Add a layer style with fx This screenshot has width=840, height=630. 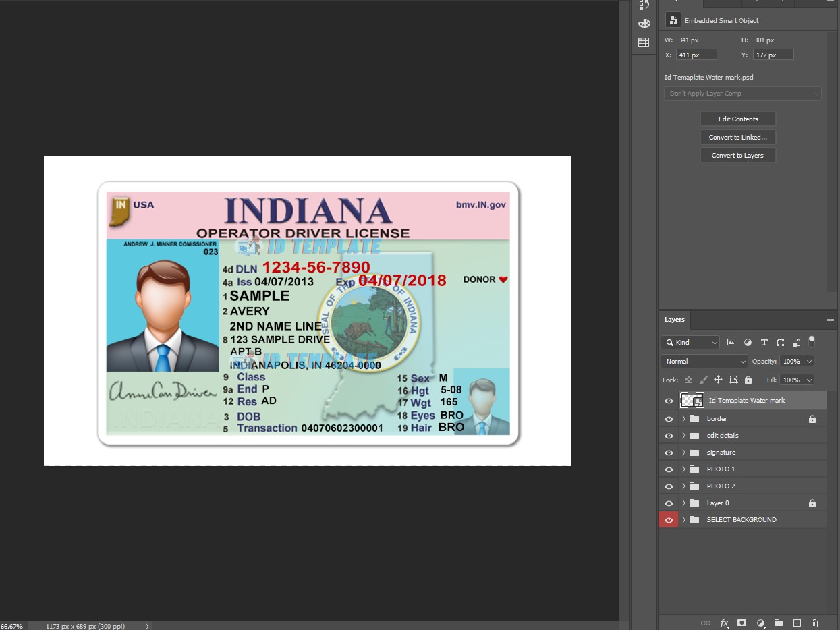724,623
